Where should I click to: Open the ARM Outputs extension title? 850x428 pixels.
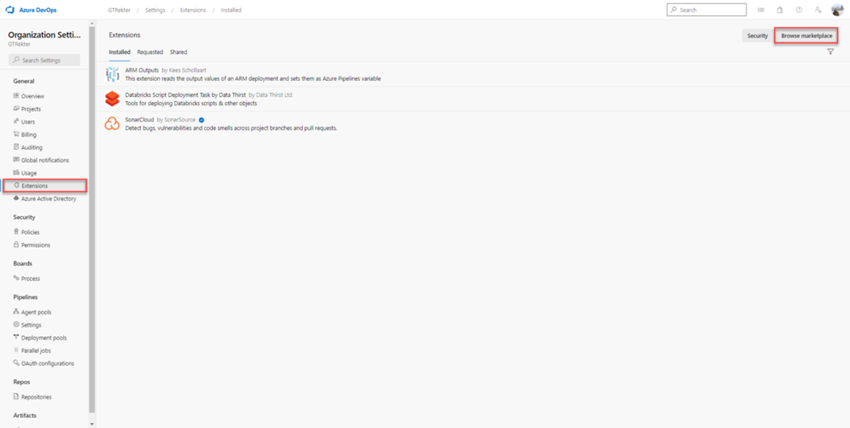click(x=142, y=70)
